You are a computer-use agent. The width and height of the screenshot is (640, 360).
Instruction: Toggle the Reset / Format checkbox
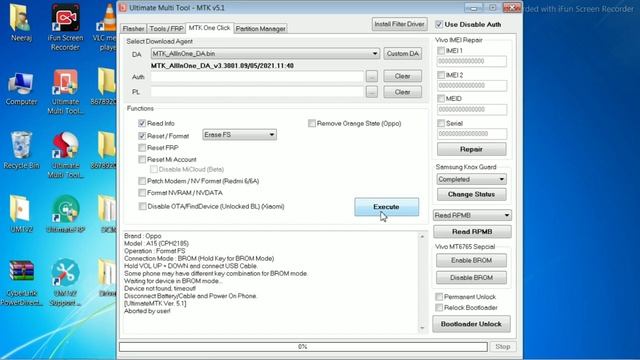[x=142, y=136]
